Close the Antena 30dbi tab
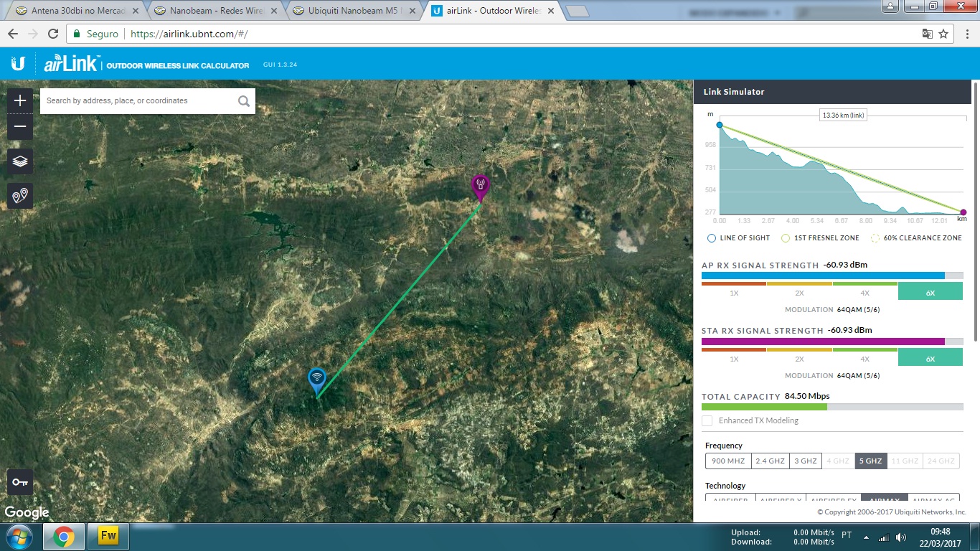The image size is (980, 551). coord(137,11)
